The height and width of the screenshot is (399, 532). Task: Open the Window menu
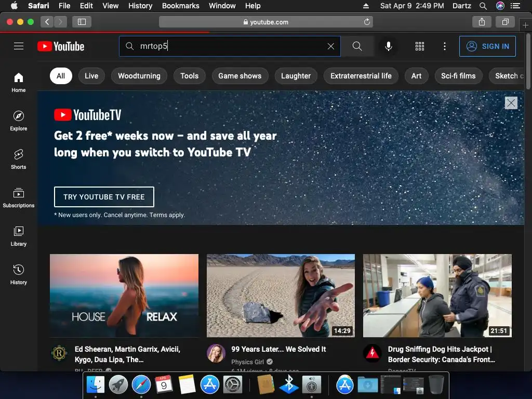tap(222, 6)
